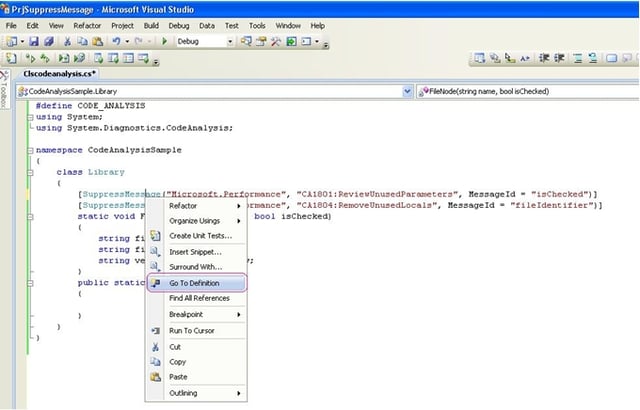Open the Build menu
This screenshot has width=640, height=410.
[x=151, y=26]
